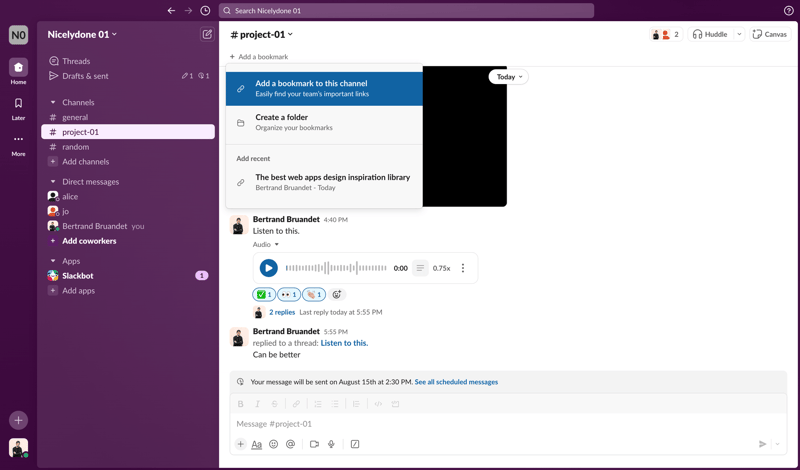Toggle the clapping hands reaction
800x470 pixels.
(x=314, y=294)
